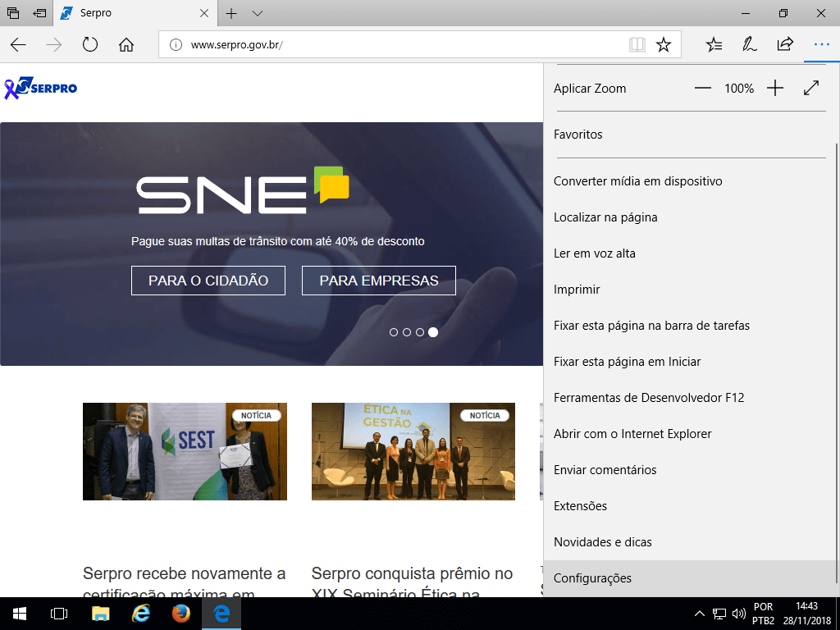Enter full screen from zoom row

point(811,88)
